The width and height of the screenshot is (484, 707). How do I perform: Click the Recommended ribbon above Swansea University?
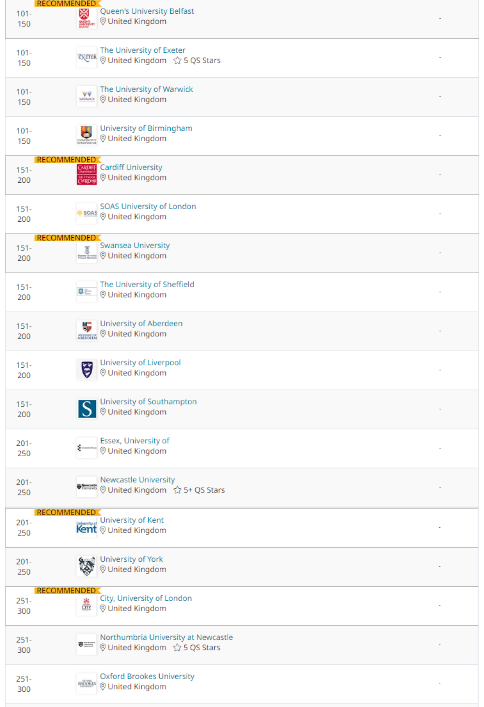click(67, 238)
